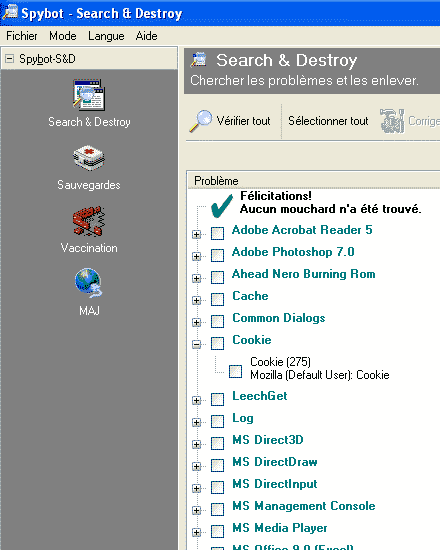Tick the Cache checkbox
440x550 pixels.
(x=217, y=300)
